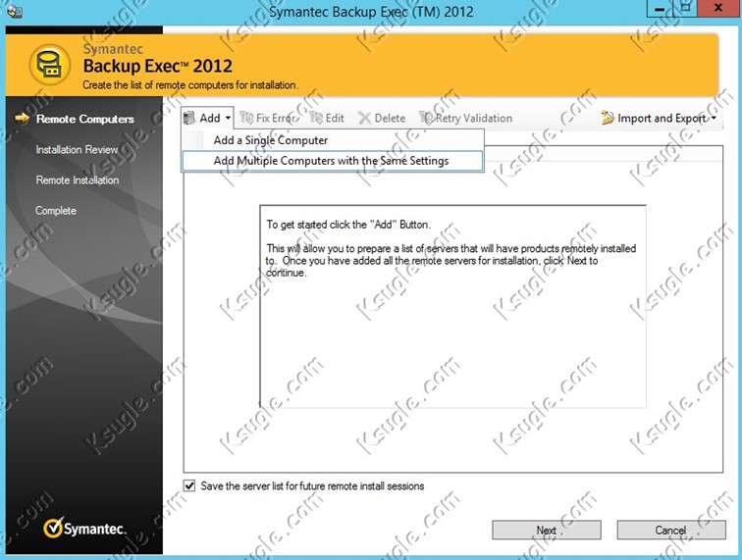Close the Backup Exec window
This screenshot has width=742, height=560.
718,8
